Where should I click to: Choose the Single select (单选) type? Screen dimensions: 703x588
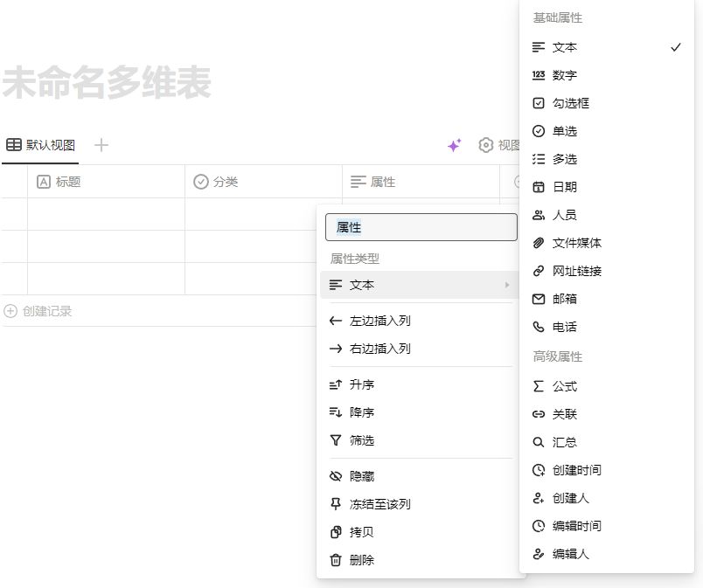coord(564,131)
